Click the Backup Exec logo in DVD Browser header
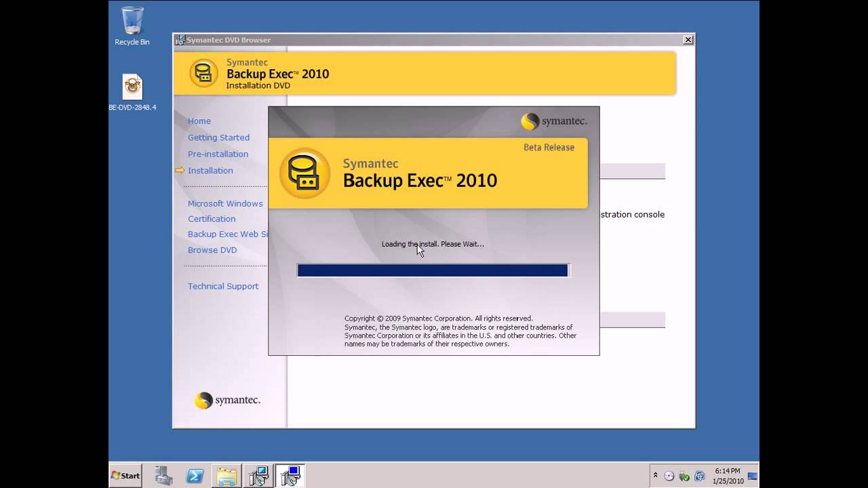The image size is (868, 488). pyautogui.click(x=203, y=73)
